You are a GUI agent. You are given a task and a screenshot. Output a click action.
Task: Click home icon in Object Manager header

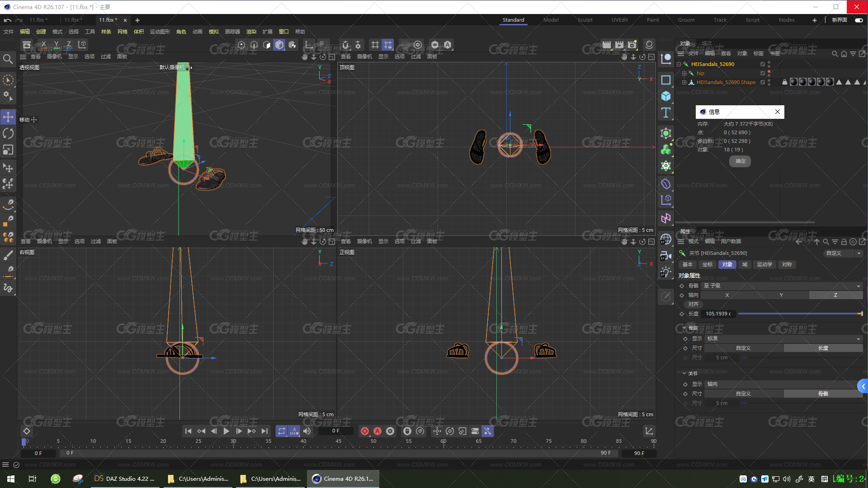point(844,54)
